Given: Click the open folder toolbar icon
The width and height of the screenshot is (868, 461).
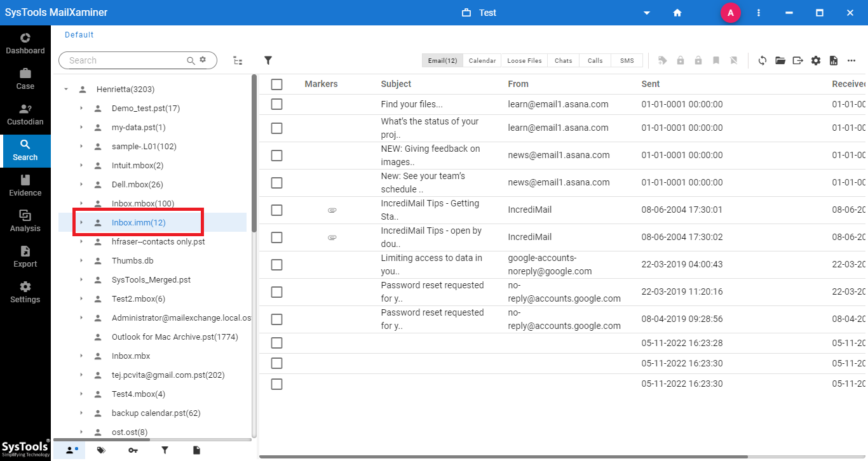Looking at the screenshot, I should (780, 60).
